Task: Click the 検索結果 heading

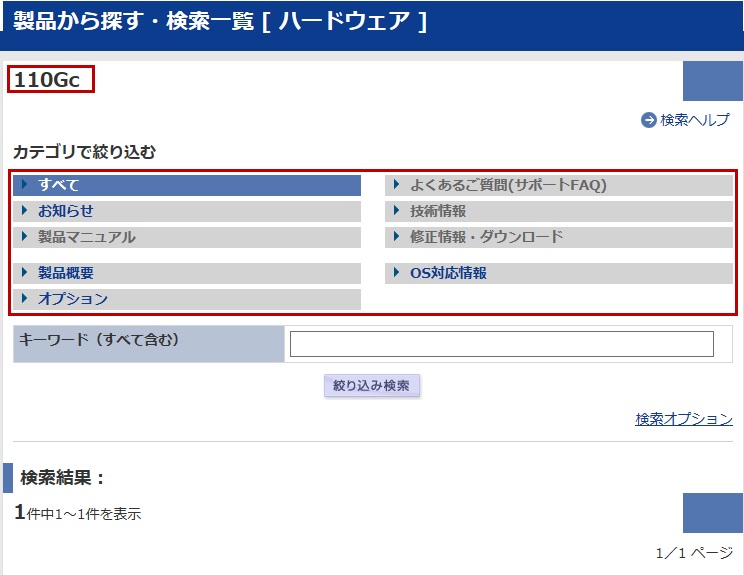Action: (x=62, y=478)
